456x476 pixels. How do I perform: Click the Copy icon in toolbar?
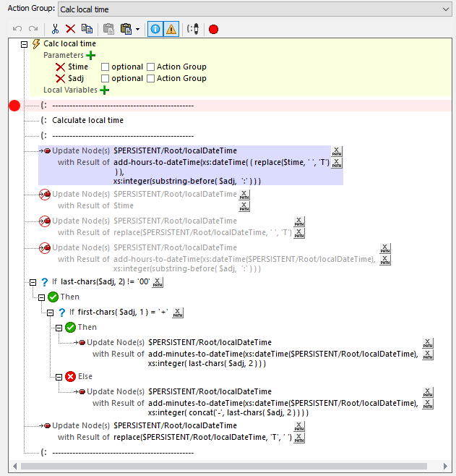click(x=87, y=29)
